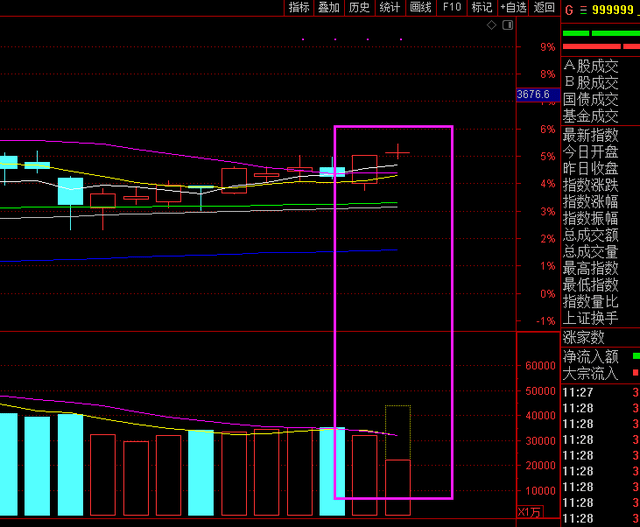Click the X1万 volume unit label
This screenshot has width=640, height=527.
click(x=529, y=512)
